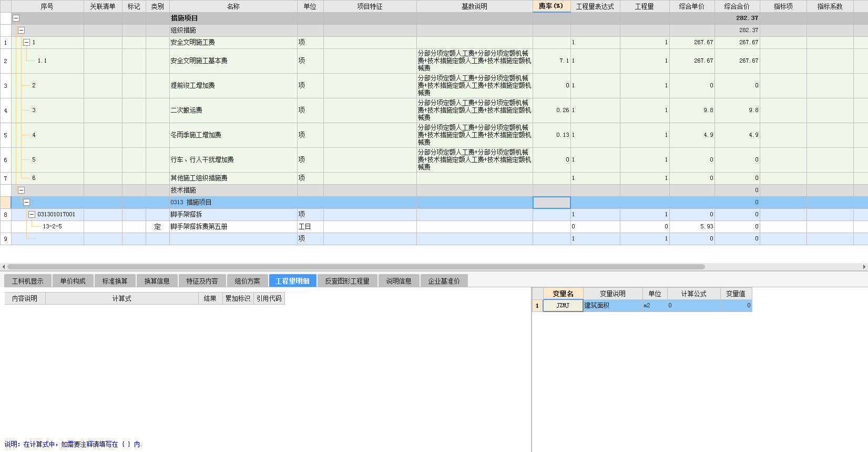Click the 结果 column header
Screen dimensions: 868x452
click(210, 298)
